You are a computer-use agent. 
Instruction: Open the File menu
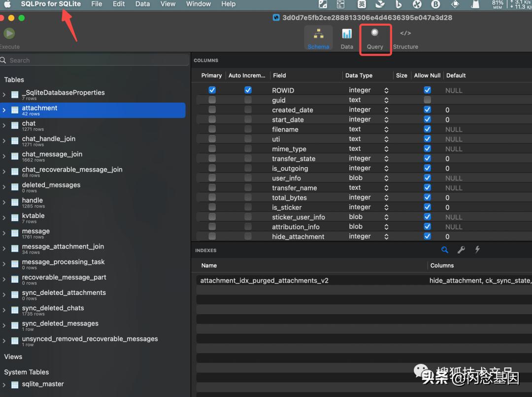click(97, 4)
